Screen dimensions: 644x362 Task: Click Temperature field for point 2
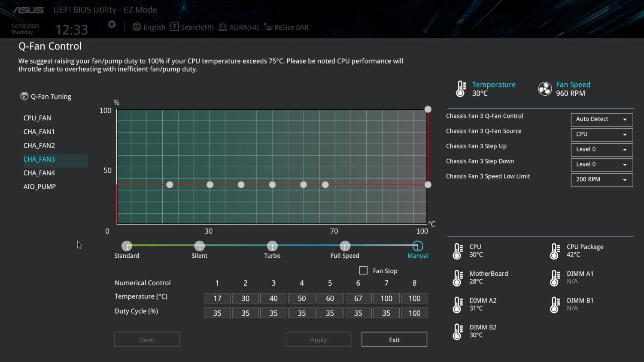[x=246, y=299]
